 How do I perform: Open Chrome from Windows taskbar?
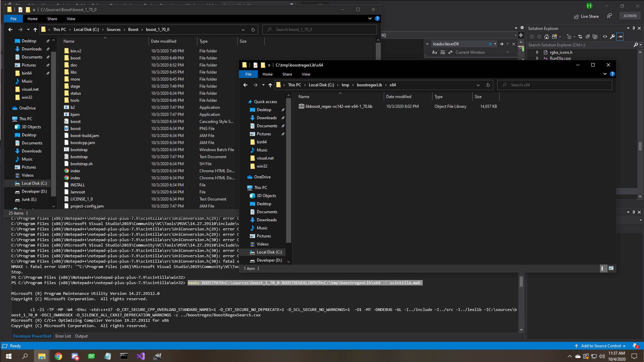(58, 356)
